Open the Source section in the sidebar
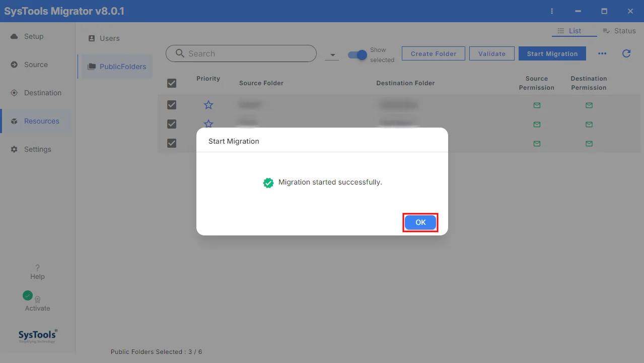Screen dimensions: 644x363 (35, 65)
